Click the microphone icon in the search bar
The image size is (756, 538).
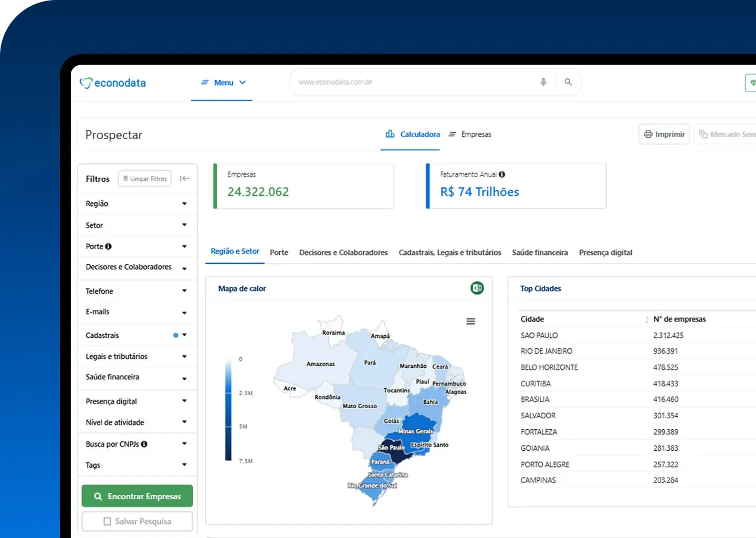point(543,82)
